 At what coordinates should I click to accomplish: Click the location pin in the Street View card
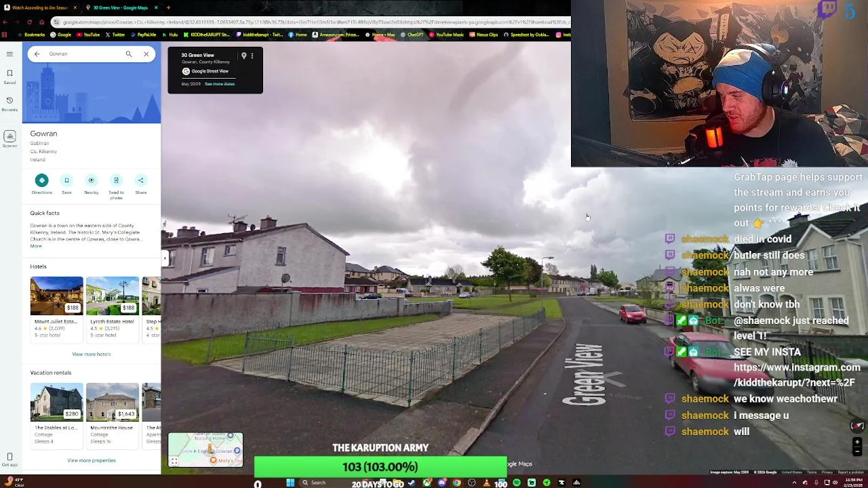243,56
